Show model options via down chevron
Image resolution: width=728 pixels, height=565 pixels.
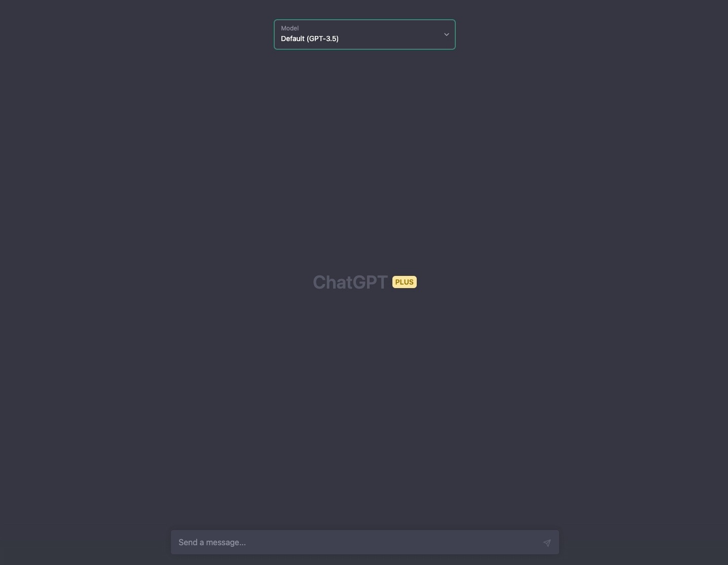[447, 34]
